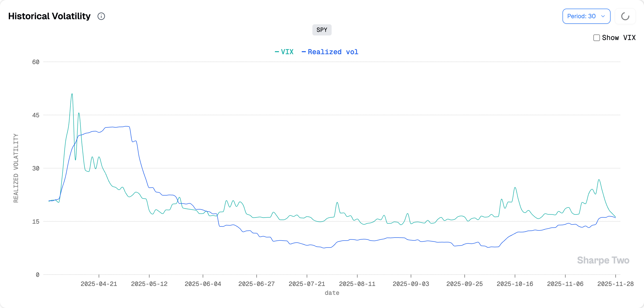Viewport: 644px width, 308px height.
Task: Click the refresh spinner icon
Action: coord(625,16)
